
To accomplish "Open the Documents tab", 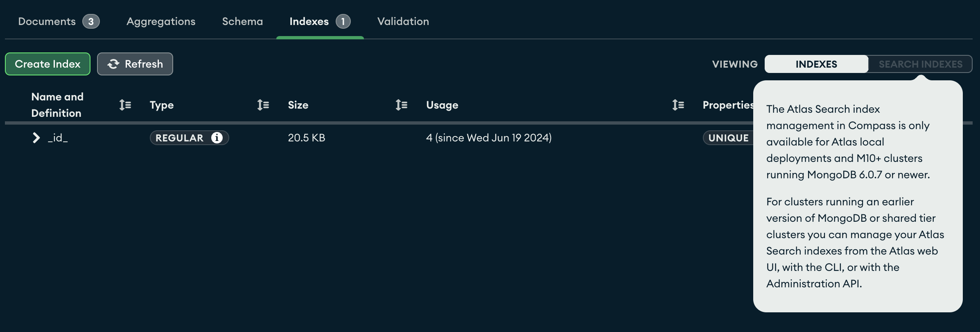I will pos(47,21).
